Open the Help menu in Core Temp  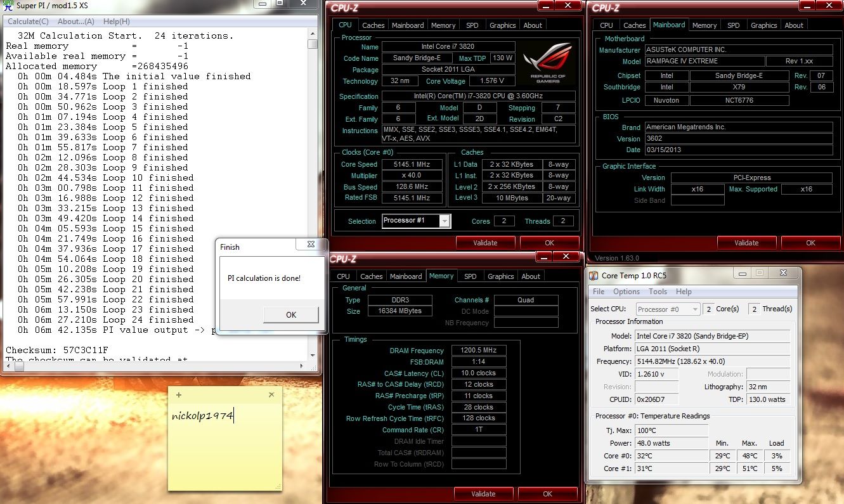[684, 292]
